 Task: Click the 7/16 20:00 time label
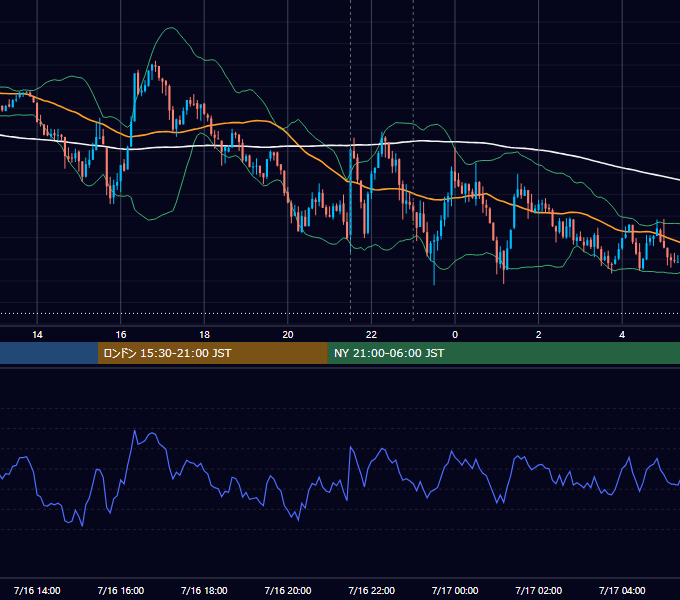coord(288,590)
